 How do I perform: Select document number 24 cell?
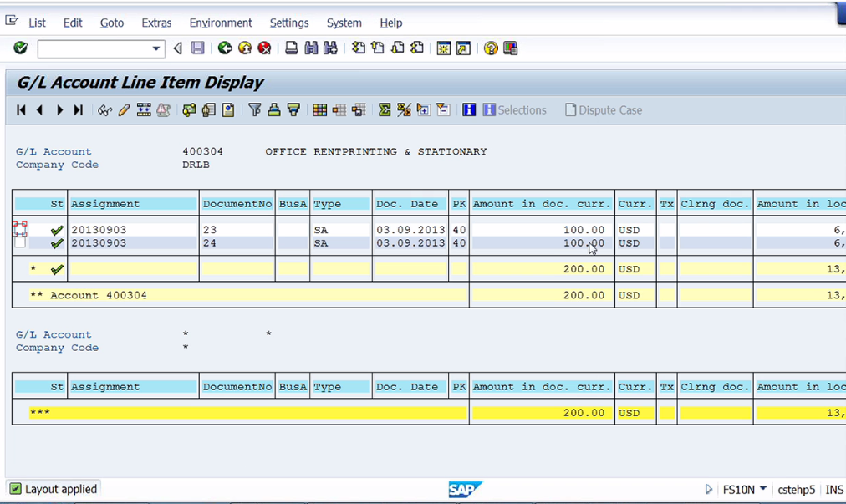click(x=237, y=243)
